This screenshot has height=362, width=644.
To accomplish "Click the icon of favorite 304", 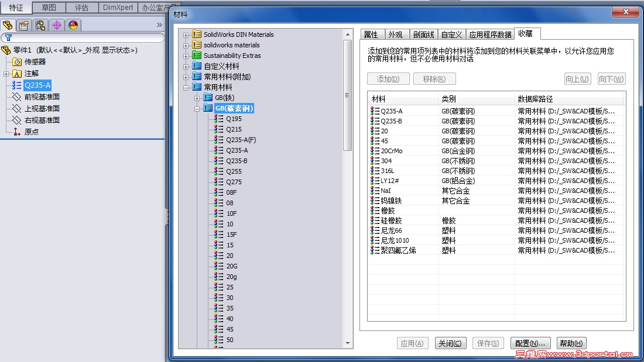I will tap(375, 160).
